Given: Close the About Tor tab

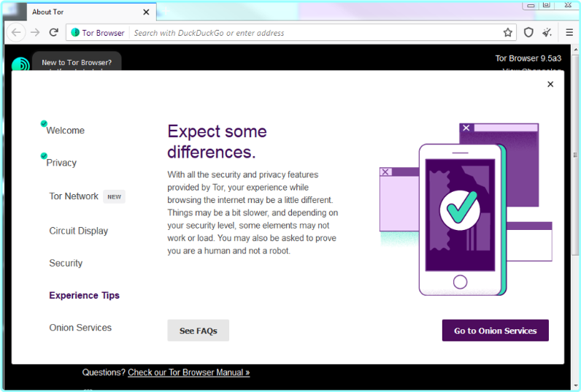Looking at the screenshot, I should pos(146,12).
